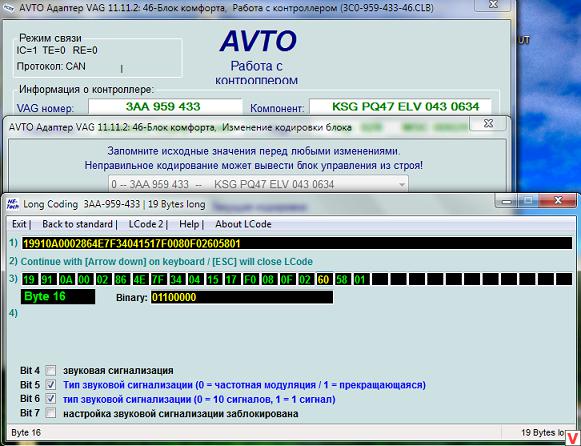Image resolution: width=581 pixels, height=446 pixels.
Task: Select byte cell with value 04
Action: [195, 279]
